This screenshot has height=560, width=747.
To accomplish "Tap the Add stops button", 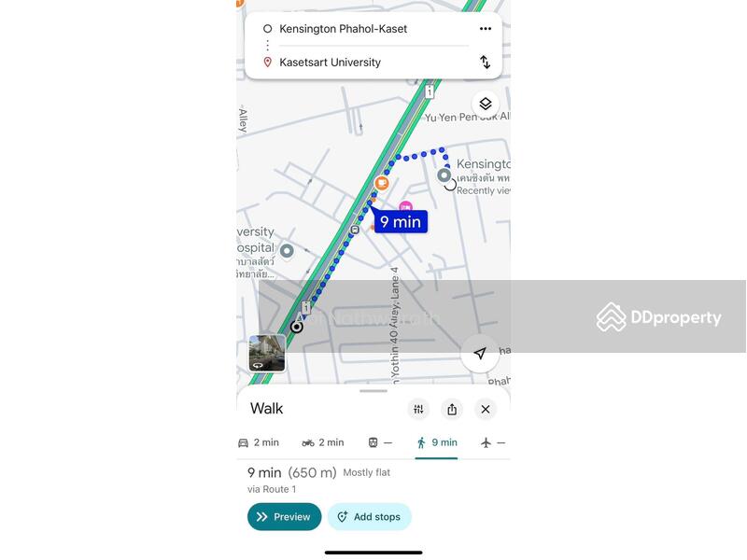I will (369, 517).
